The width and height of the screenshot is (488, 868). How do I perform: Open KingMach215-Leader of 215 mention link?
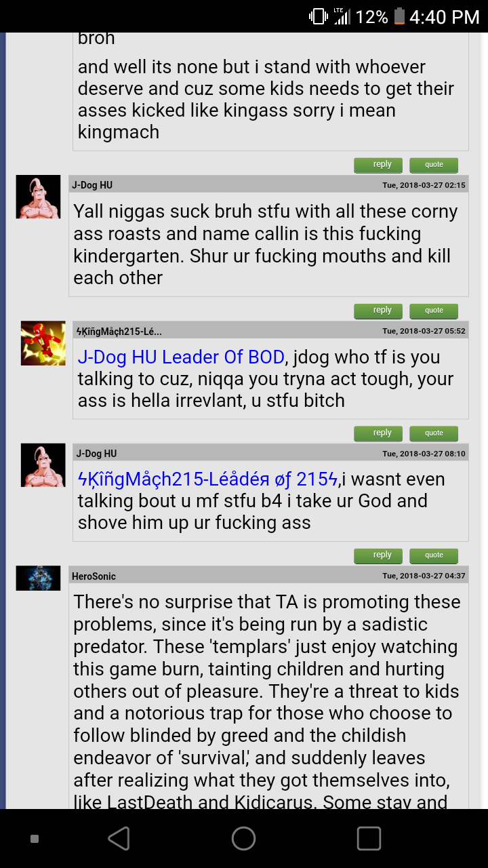208,479
